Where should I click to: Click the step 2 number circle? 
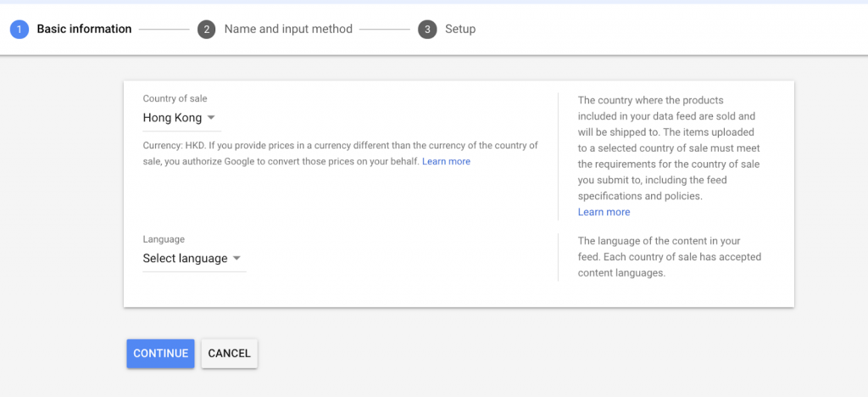[x=207, y=30]
